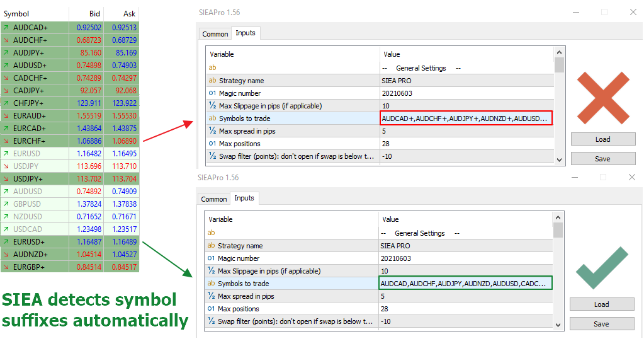Edit the Magic number value in upper window
The image size is (644, 346).
(467, 93)
